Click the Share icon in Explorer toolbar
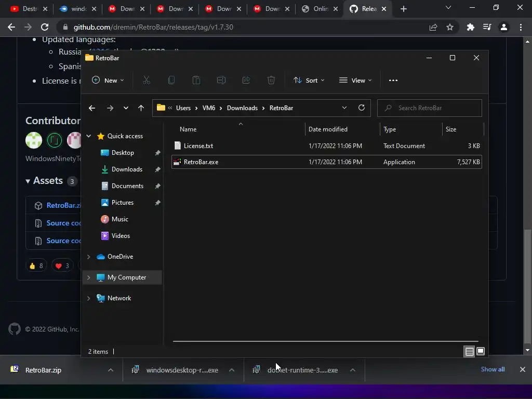The height and width of the screenshot is (399, 532). (x=246, y=81)
